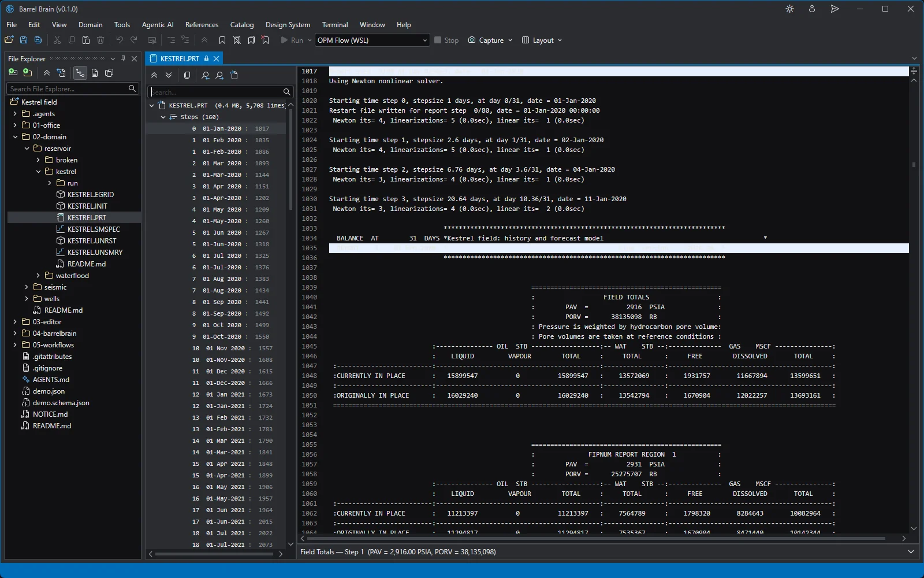Toggle the source-control tree view button
This screenshot has height=578, width=924.
(80, 73)
